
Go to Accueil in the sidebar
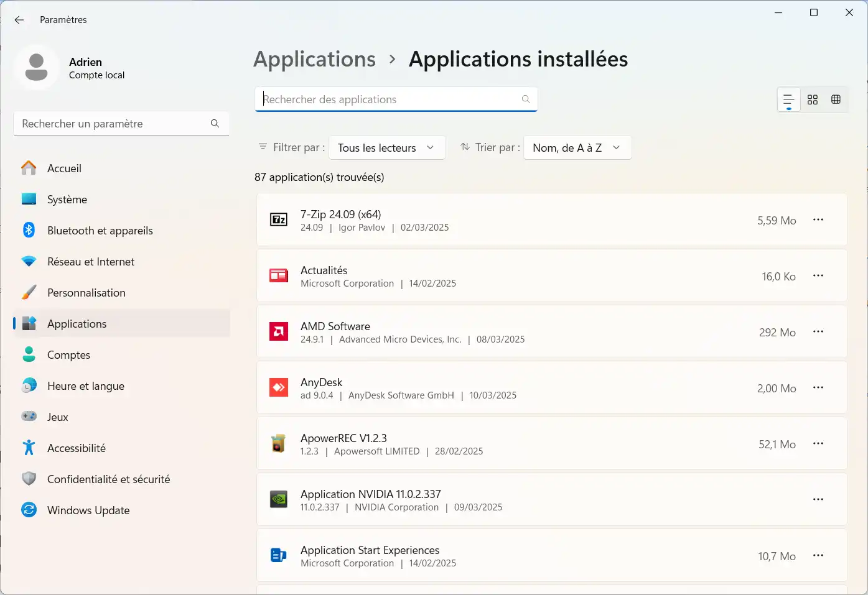pos(122,168)
